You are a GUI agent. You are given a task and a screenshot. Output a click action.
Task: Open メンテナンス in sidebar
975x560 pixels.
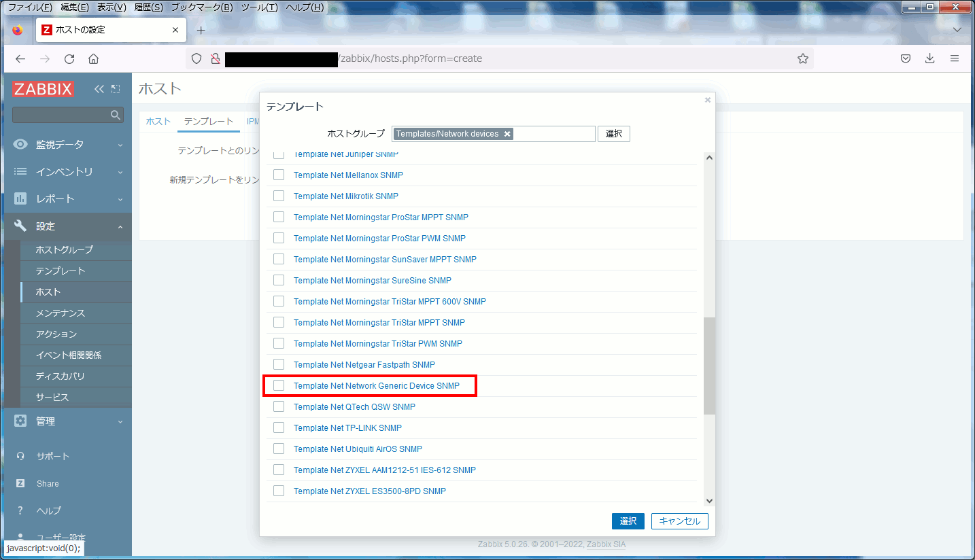pyautogui.click(x=61, y=313)
